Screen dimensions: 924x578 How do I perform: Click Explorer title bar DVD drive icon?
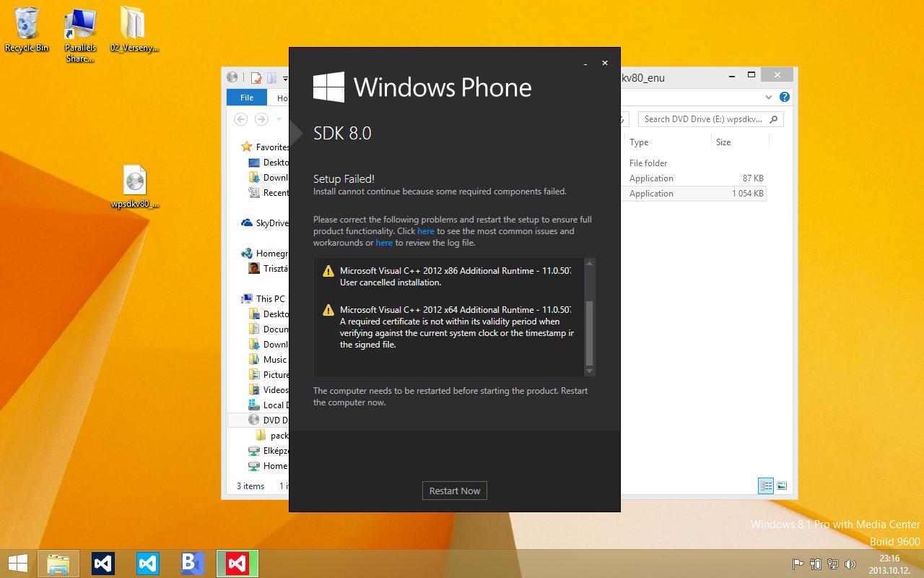(232, 77)
